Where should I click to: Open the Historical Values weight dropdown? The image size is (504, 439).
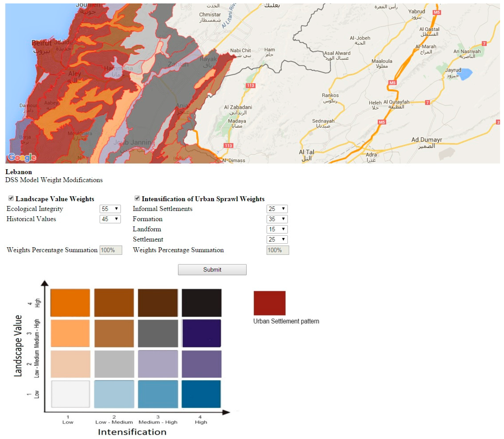(110, 219)
